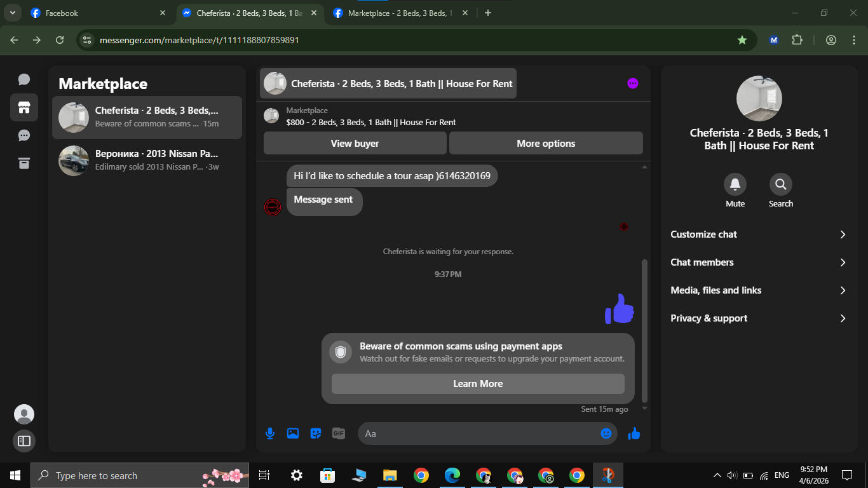The width and height of the screenshot is (868, 488).
Task: Click the taskbar clock showing 9:52 PM
Action: 813,475
